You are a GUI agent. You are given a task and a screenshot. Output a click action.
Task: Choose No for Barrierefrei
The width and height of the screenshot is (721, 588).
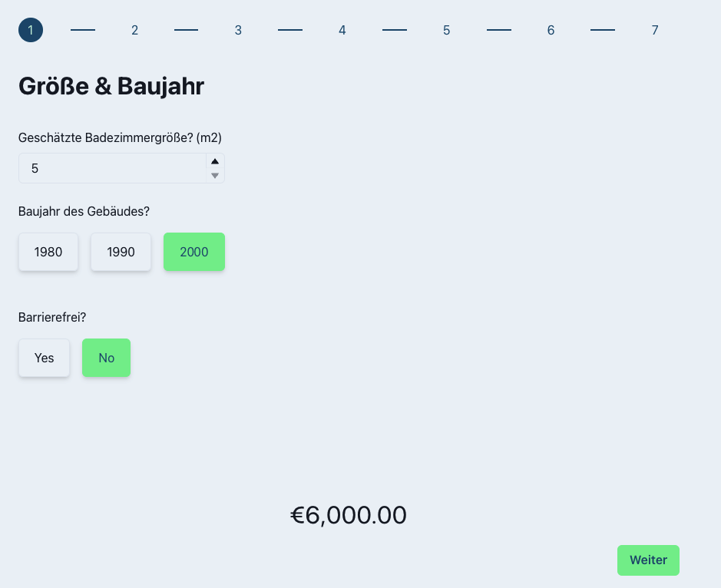coord(106,358)
